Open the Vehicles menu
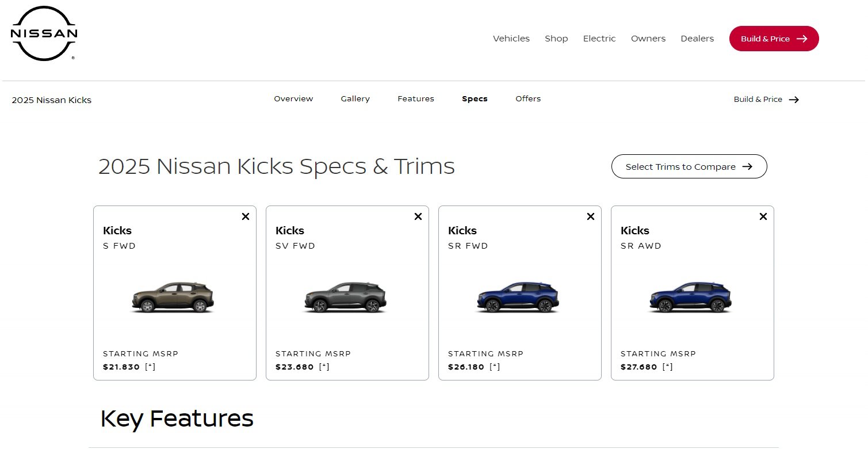The width and height of the screenshot is (868, 449). point(511,39)
